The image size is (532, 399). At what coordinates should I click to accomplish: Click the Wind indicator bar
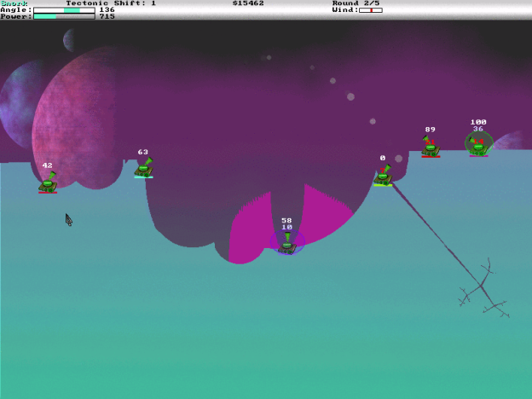click(x=370, y=10)
